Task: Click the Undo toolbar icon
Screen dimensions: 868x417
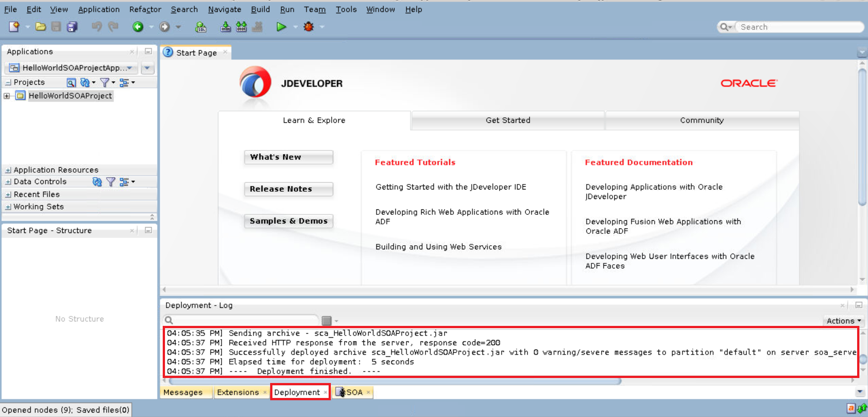Action: pyautogui.click(x=97, y=27)
